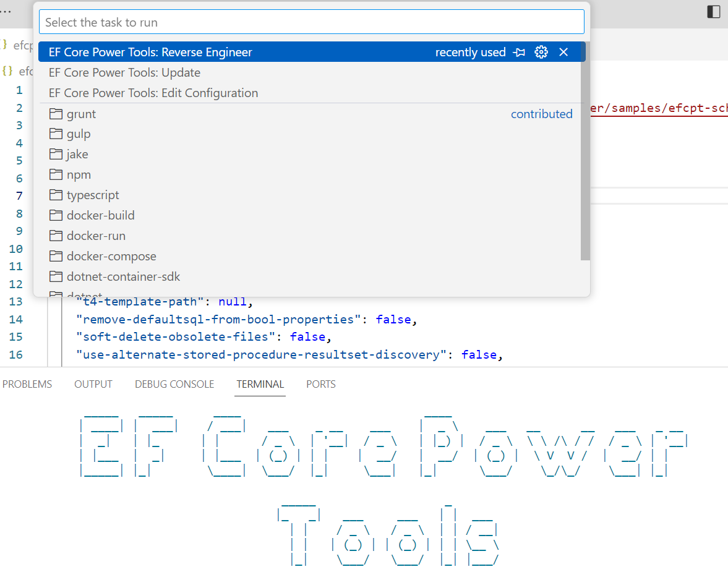This screenshot has height=572, width=728.
Task: Click the "use-alternate-stored-procedure-resultset-discovery" key
Action: click(x=262, y=355)
